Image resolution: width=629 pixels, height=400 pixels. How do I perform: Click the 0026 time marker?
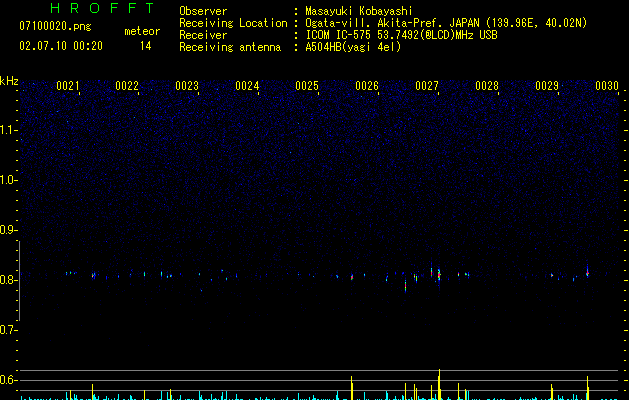click(367, 86)
